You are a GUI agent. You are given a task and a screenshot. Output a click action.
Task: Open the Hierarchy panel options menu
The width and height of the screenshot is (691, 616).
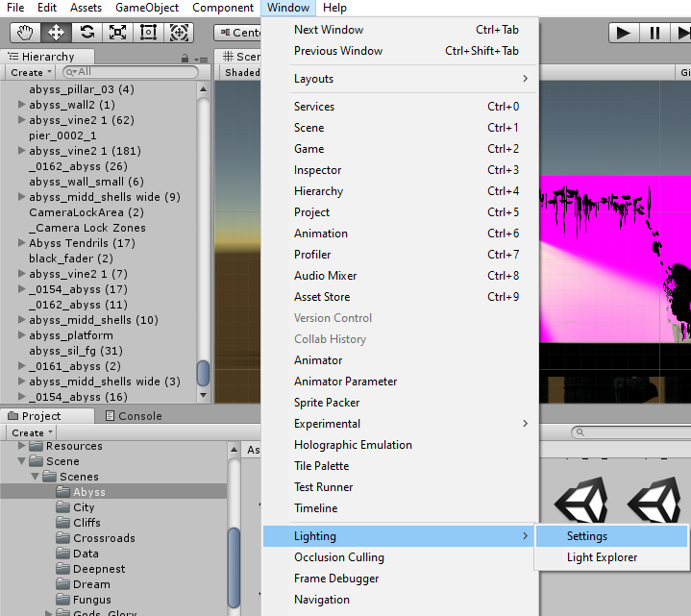pos(202,59)
